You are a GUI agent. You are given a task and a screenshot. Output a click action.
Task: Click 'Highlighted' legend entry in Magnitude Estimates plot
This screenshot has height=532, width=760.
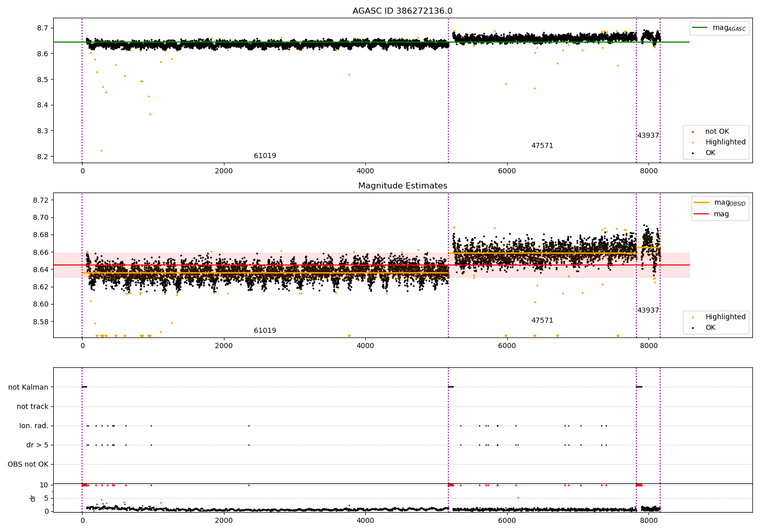(726, 317)
